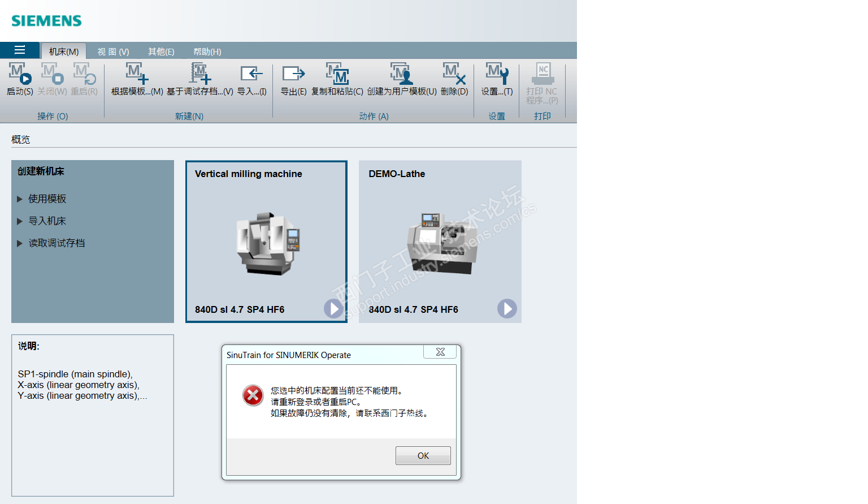Click the SinuTrain for SINUMERIK Operate title
Image resolution: width=868 pixels, height=504 pixels.
pos(289,355)
